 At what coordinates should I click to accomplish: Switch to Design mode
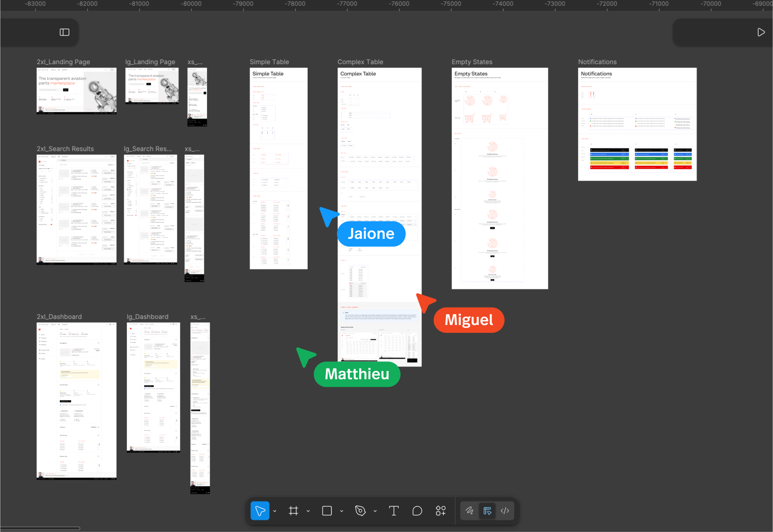pyautogui.click(x=487, y=511)
